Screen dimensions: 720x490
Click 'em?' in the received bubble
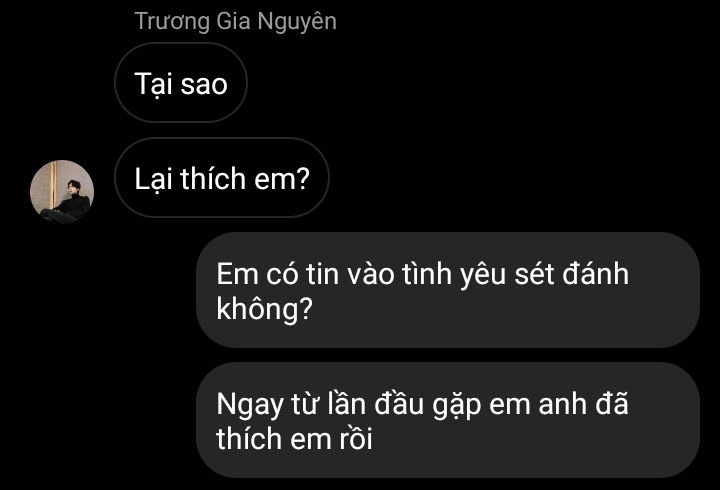282,179
